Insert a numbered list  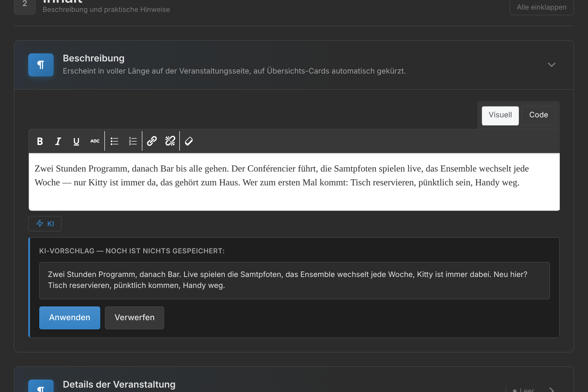[x=133, y=141]
